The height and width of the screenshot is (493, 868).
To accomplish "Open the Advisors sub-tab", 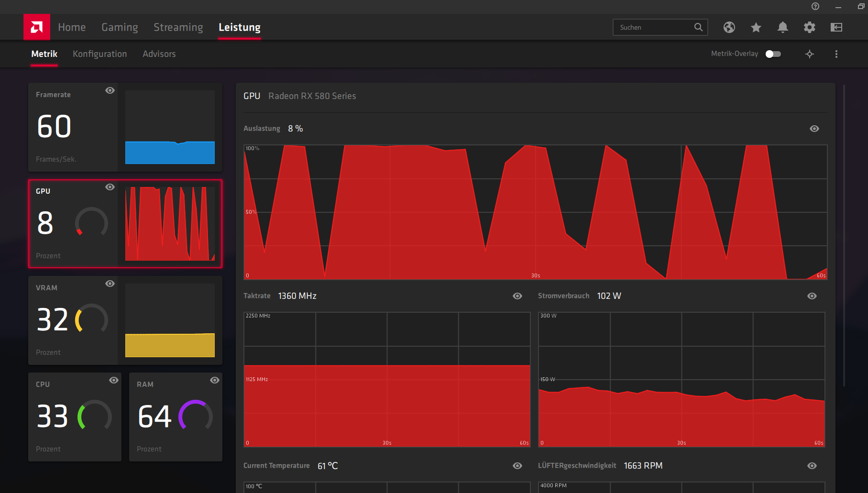I will [x=159, y=54].
